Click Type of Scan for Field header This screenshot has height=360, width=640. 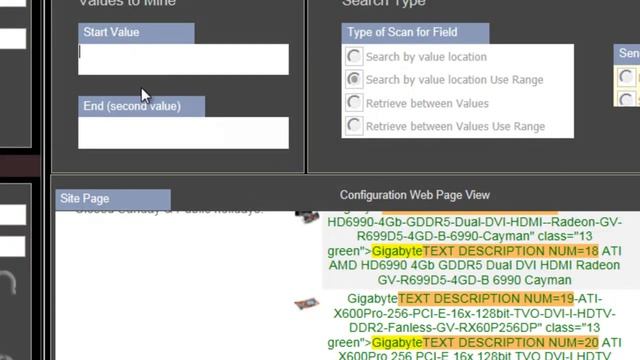(x=416, y=33)
